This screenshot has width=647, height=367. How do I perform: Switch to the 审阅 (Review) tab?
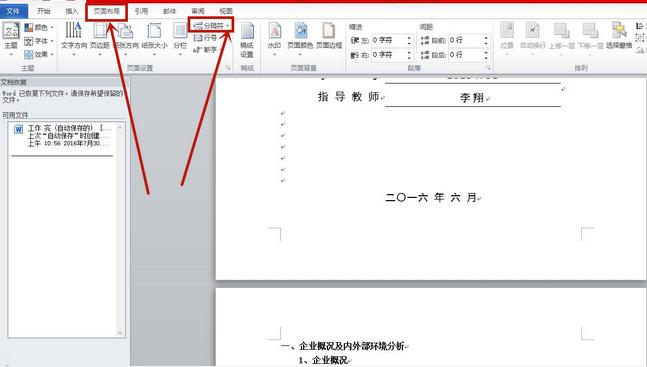[x=198, y=11]
